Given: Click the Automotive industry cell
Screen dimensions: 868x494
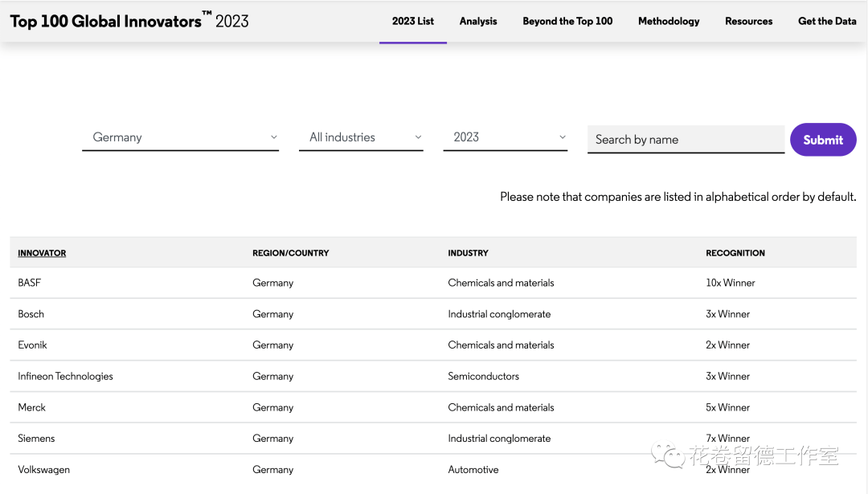Looking at the screenshot, I should (x=473, y=470).
